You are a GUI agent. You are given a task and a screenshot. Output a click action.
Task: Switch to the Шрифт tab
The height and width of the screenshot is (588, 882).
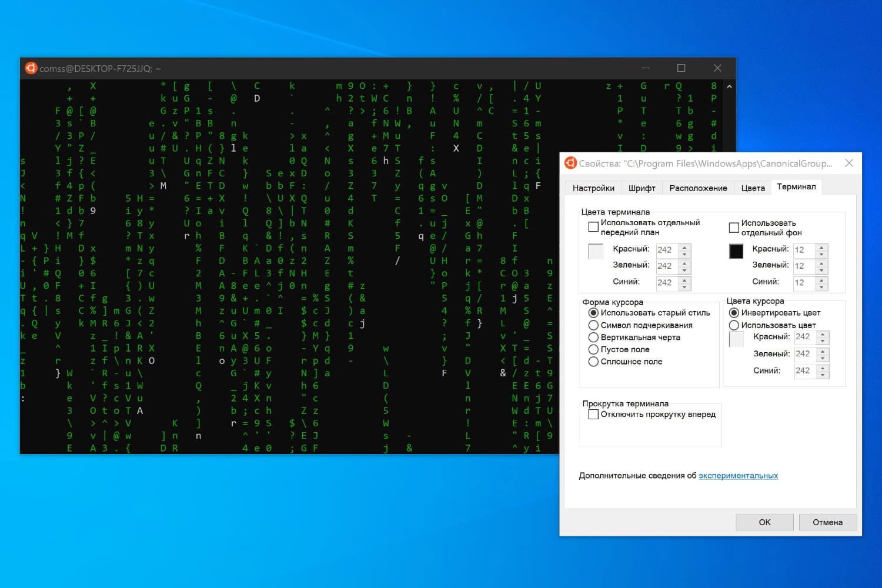point(642,188)
